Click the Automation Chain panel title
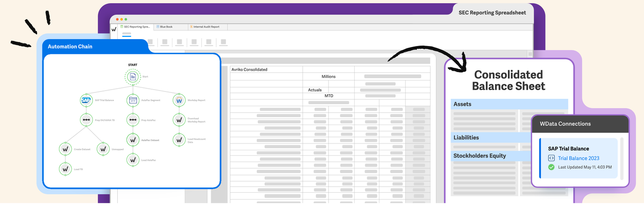 (70, 46)
